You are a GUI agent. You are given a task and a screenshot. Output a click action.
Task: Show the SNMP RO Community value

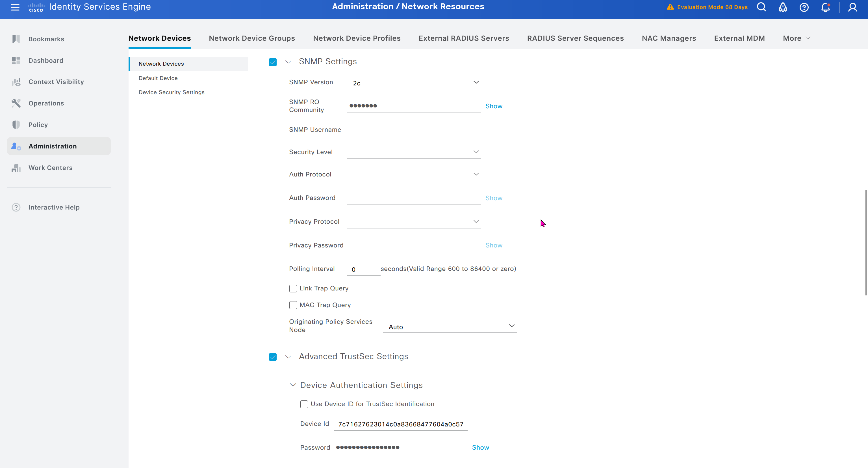494,106
